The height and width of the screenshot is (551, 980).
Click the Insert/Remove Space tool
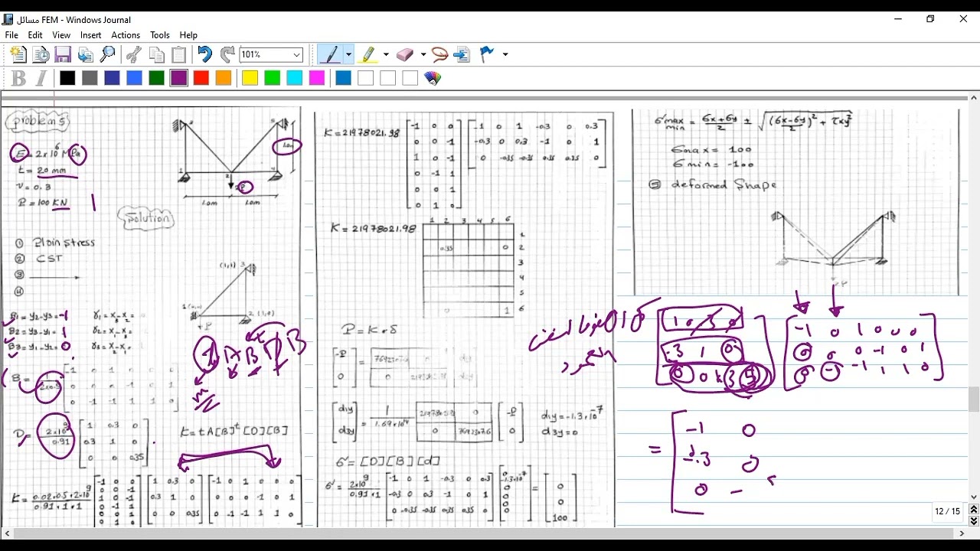(462, 54)
